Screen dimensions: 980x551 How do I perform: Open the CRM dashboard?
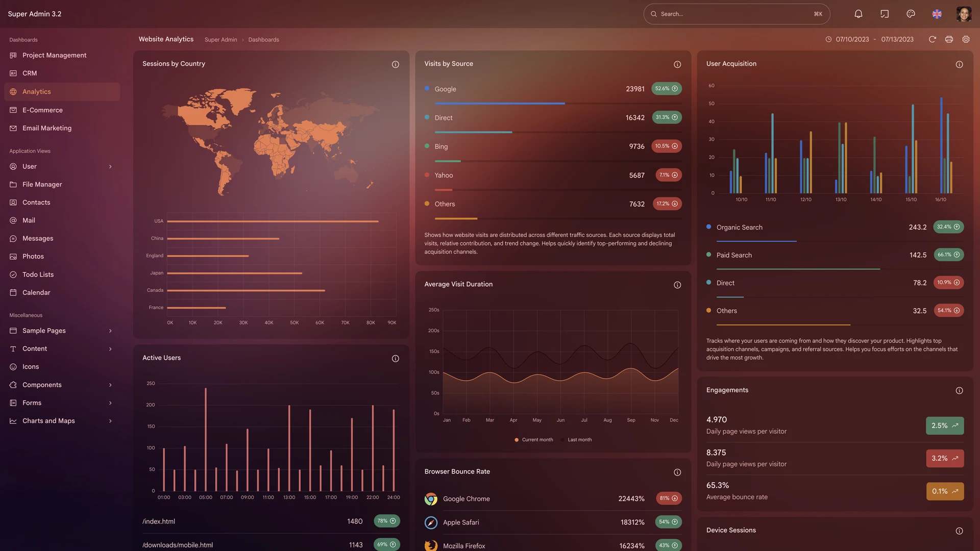point(62,73)
